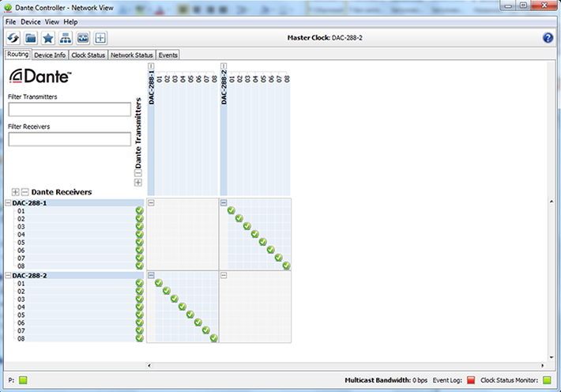Toggle subscription DAC-288-2 tx 01 to DAC-288-1 rx 01
This screenshot has width=561, height=392.
pos(232,210)
